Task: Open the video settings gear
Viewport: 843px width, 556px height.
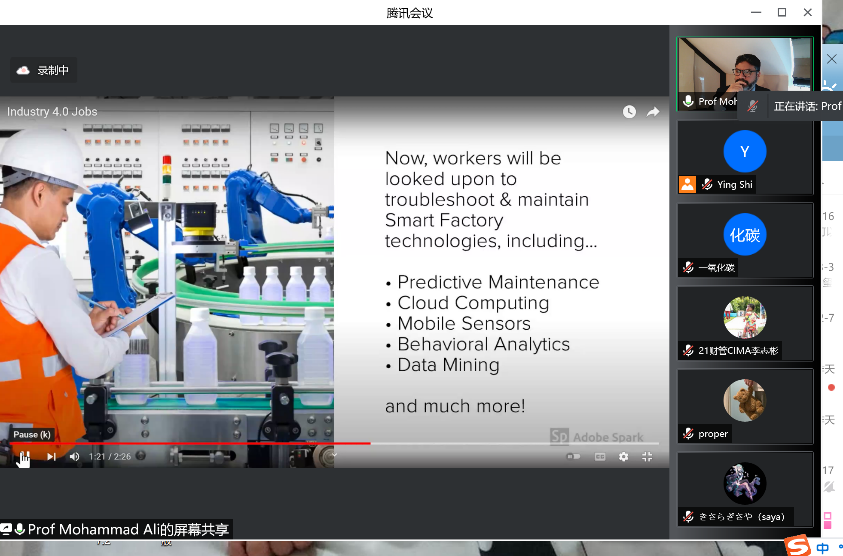Action: [x=624, y=457]
